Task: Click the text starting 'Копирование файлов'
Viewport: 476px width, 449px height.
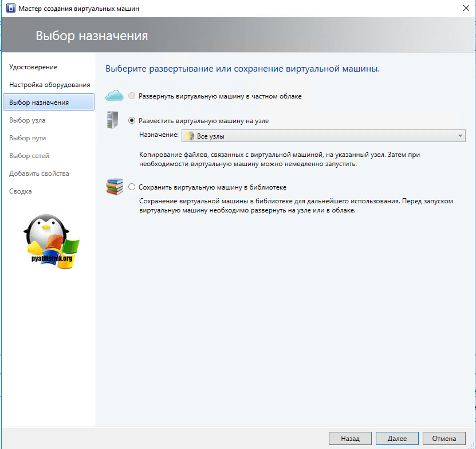Action: (280, 159)
